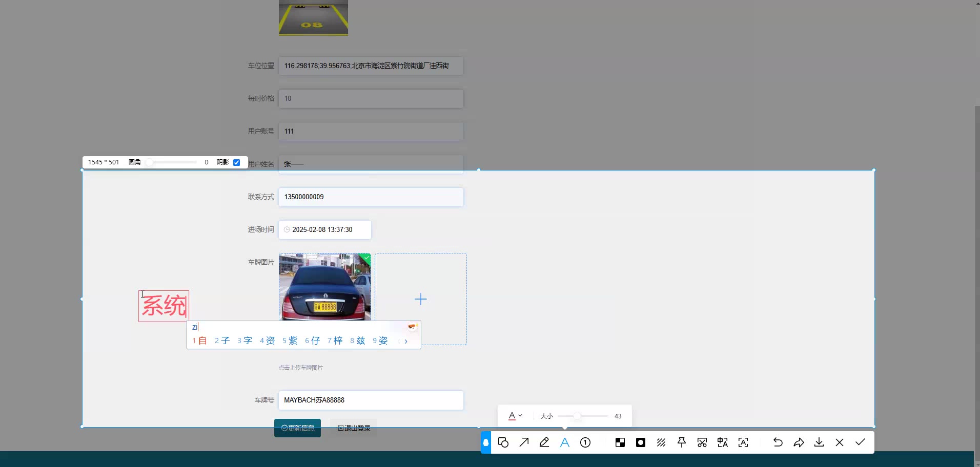Go to next IME candidate page
This screenshot has height=467, width=980.
click(406, 341)
